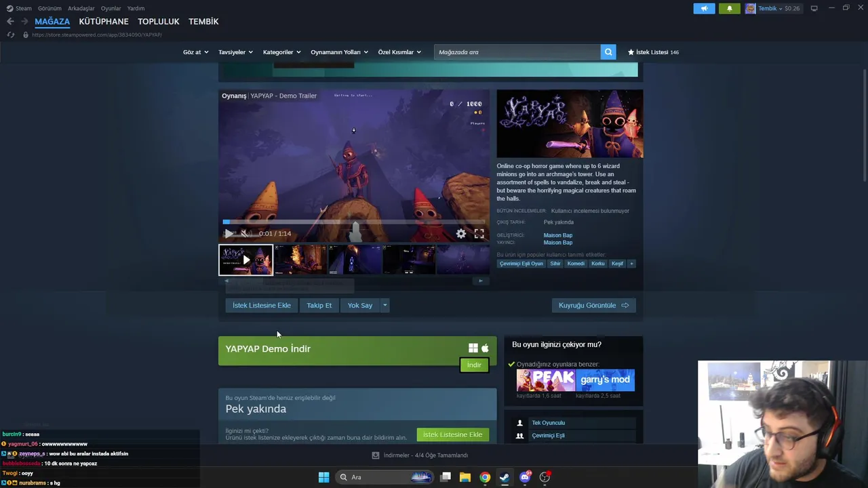
Task: Expand the Göz at dropdown
Action: pyautogui.click(x=195, y=52)
